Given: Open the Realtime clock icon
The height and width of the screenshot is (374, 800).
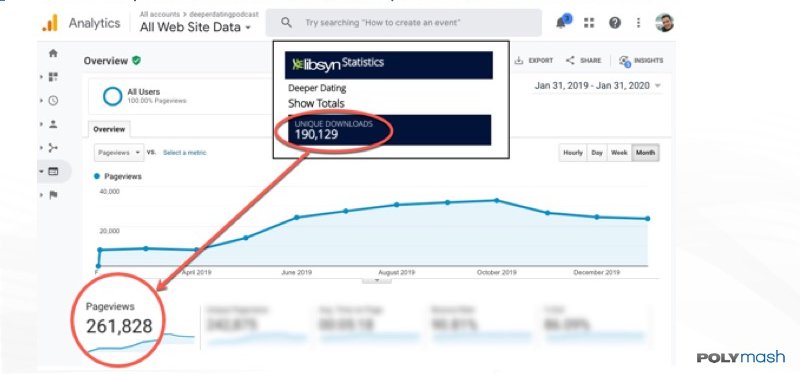Looking at the screenshot, I should click(x=53, y=101).
